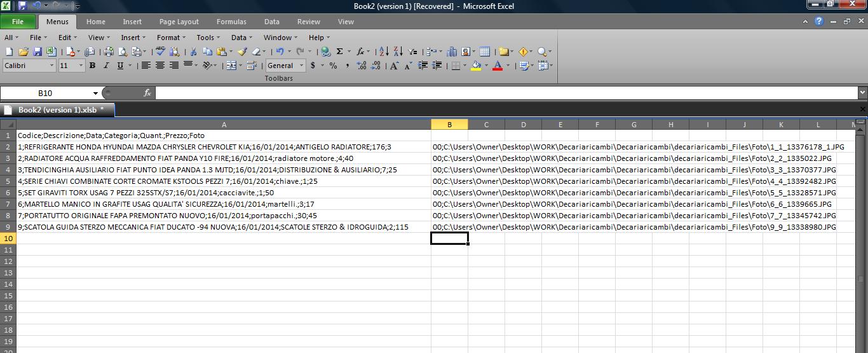Image resolution: width=868 pixels, height=353 pixels.
Task: Click into the formula bar input
Action: point(506,93)
